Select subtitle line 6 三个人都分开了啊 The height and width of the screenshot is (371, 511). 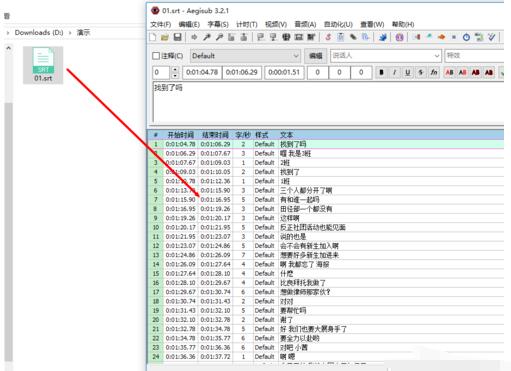point(326,190)
